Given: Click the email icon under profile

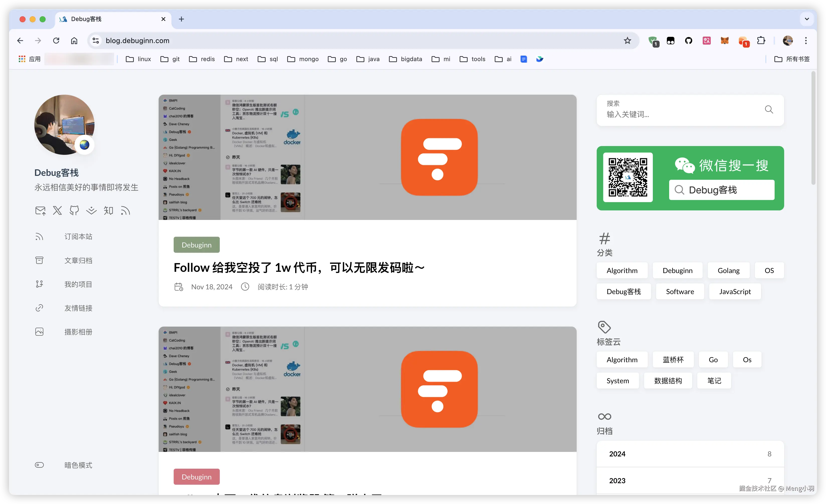Looking at the screenshot, I should click(40, 210).
